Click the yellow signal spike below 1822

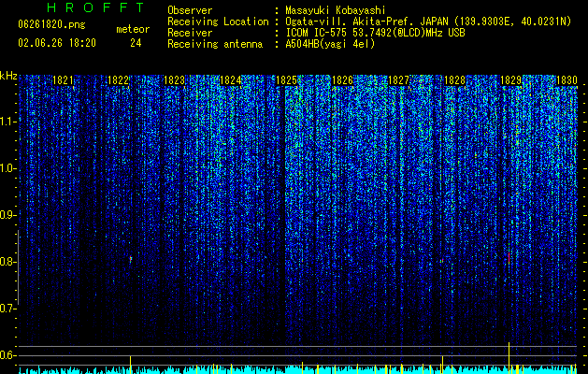click(130, 363)
